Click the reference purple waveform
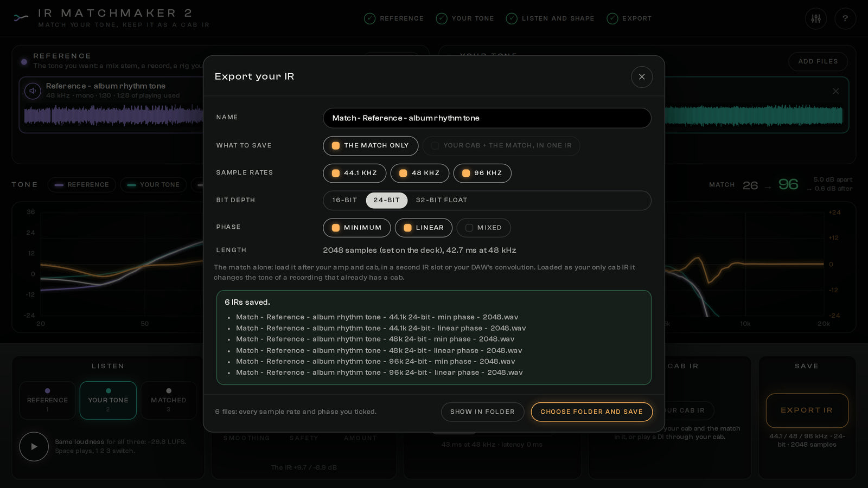 114,115
